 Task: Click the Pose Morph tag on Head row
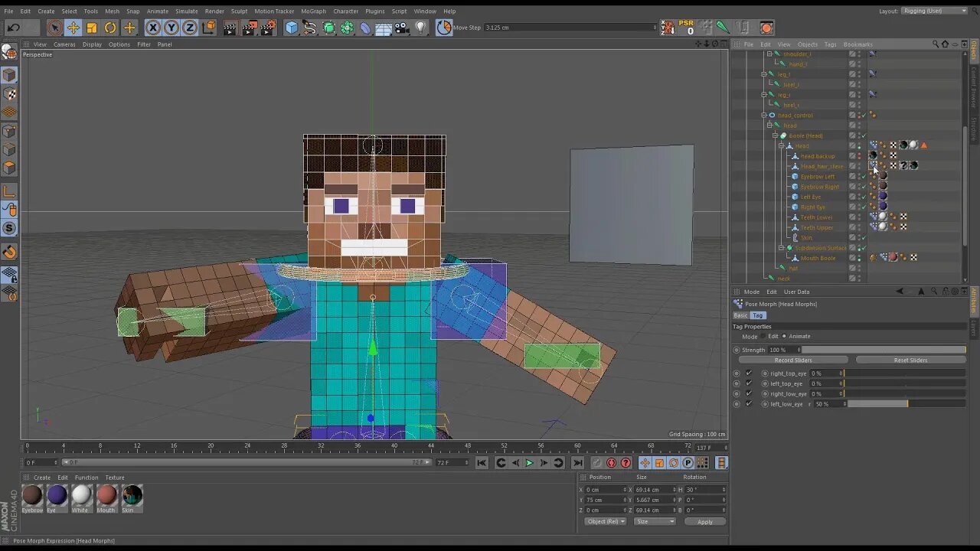[874, 145]
